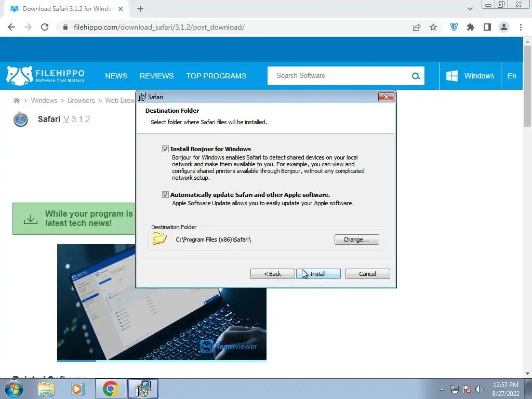Viewport: 532px width, 399px height.
Task: Open the shield extension icon
Action: pyautogui.click(x=454, y=27)
